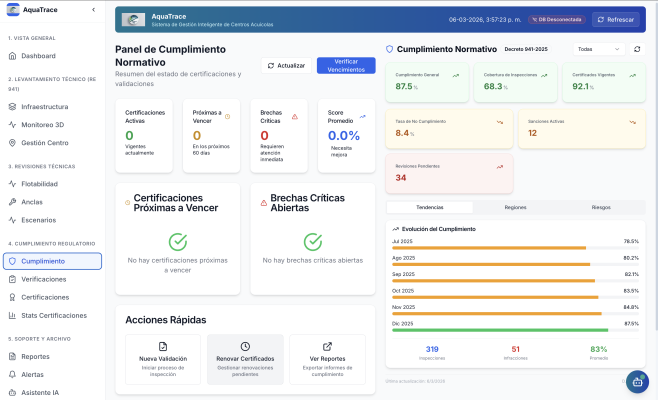Viewport: 658px width, 400px height.
Task: Click the Certificaciones badge icon in sidebar
Action: click(12, 297)
